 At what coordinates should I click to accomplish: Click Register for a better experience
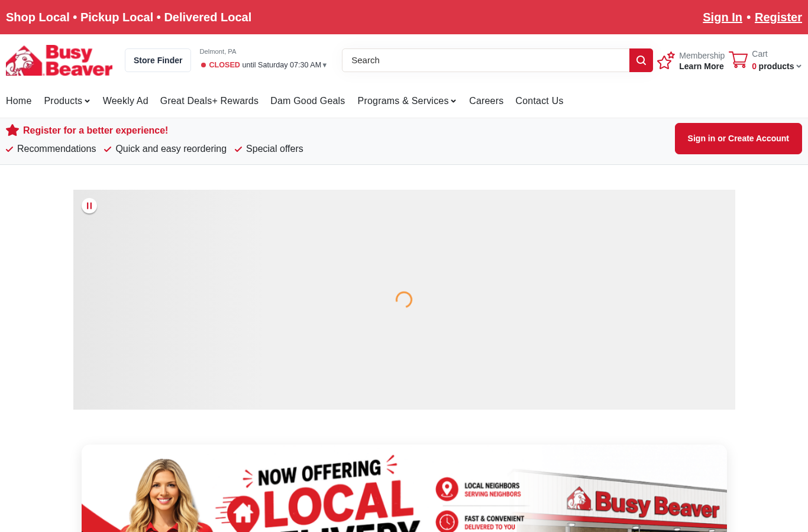(95, 130)
